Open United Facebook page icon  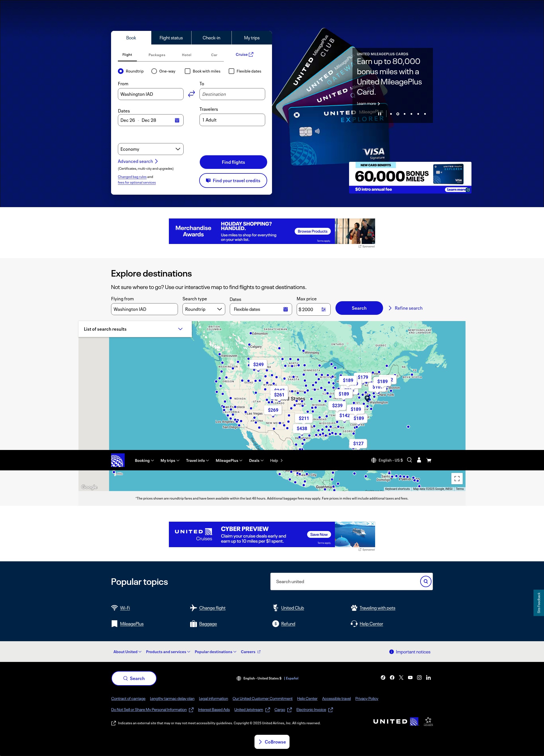[392, 677]
